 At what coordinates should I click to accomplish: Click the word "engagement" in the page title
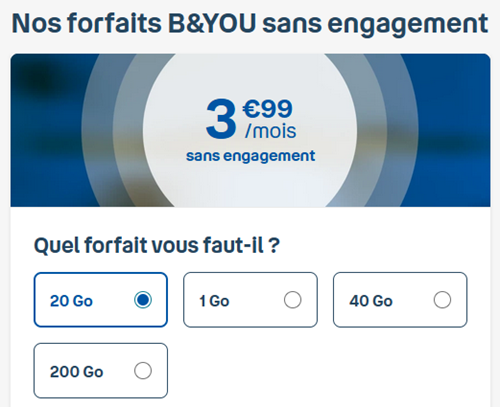pos(408,25)
